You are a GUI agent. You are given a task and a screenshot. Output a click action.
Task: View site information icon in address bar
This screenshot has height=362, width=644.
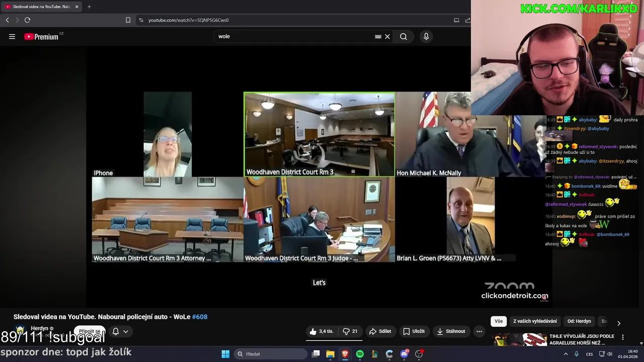coord(141,20)
